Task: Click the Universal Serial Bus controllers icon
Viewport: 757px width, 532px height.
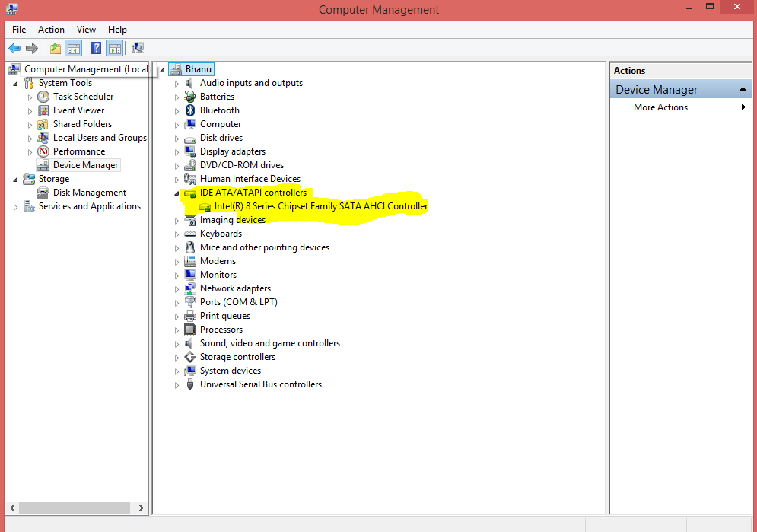Action: [190, 384]
